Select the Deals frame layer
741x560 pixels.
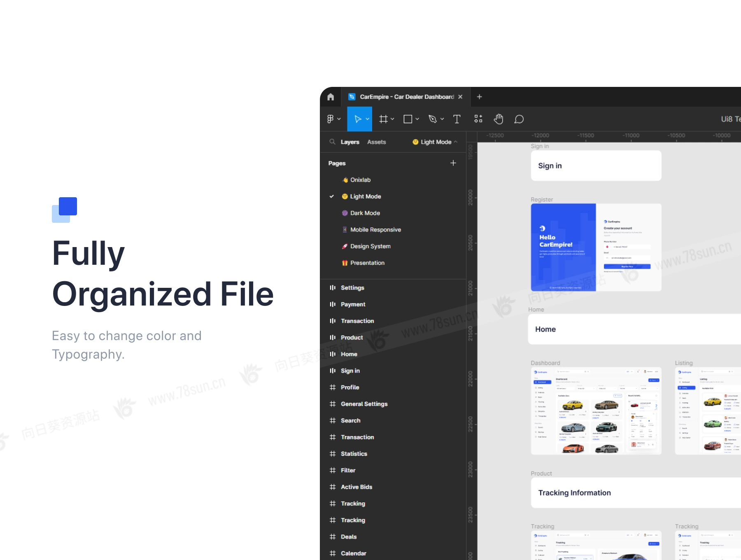coord(393,537)
